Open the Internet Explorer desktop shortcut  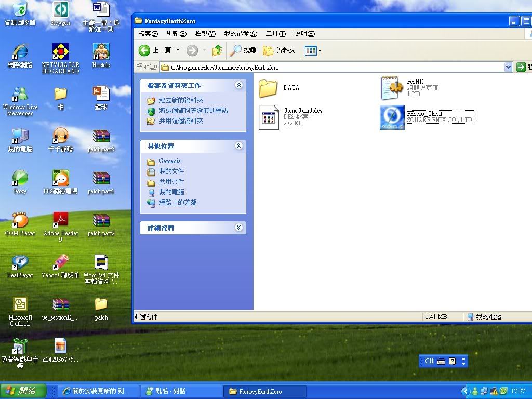[20, 56]
